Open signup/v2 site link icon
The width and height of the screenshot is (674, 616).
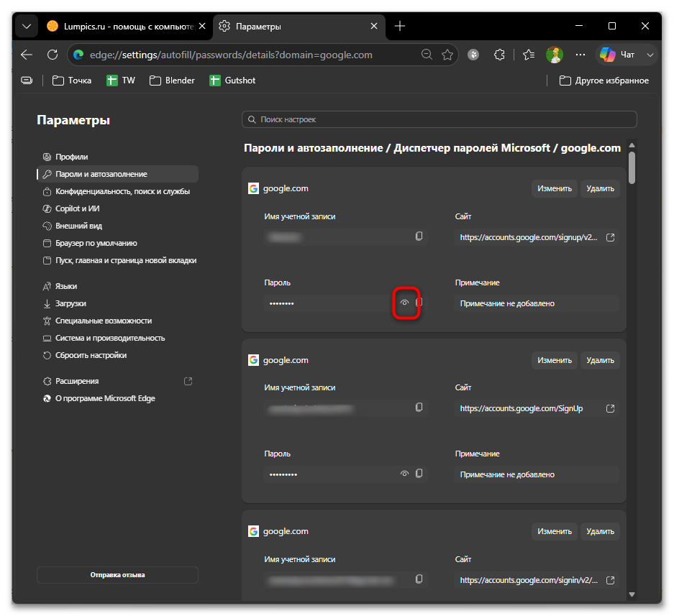pos(610,237)
